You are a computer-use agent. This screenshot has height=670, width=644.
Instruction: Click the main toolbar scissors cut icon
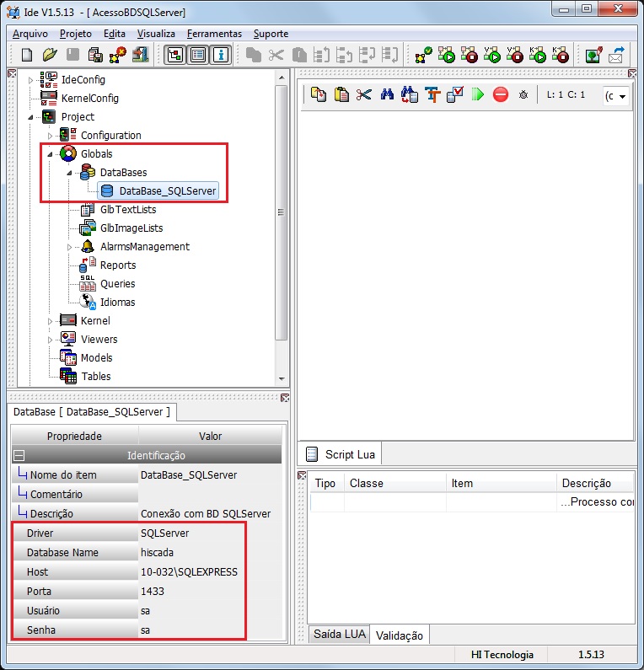coord(276,55)
